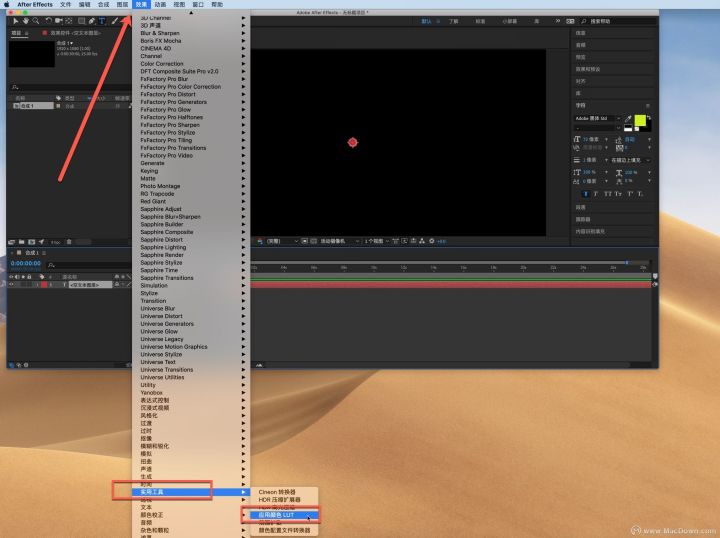
Task: Toggle the video column eye header in timeline
Action: coord(11,277)
